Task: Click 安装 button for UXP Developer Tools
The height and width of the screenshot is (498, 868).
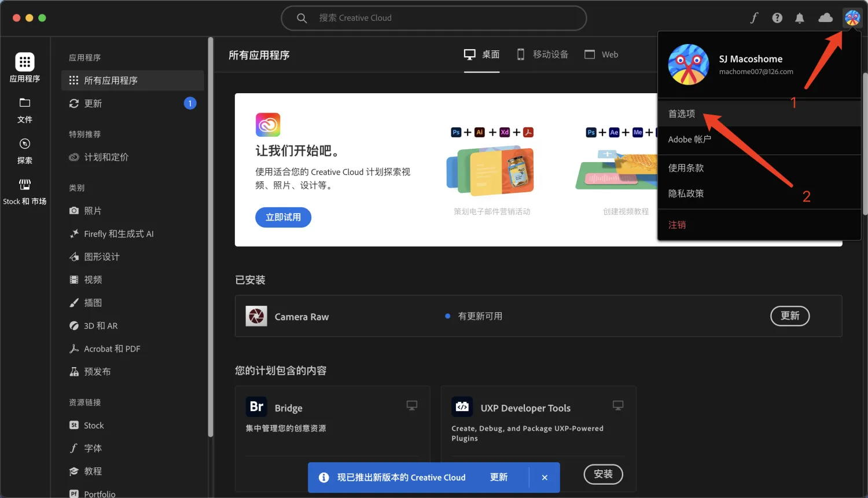Action: coord(604,474)
